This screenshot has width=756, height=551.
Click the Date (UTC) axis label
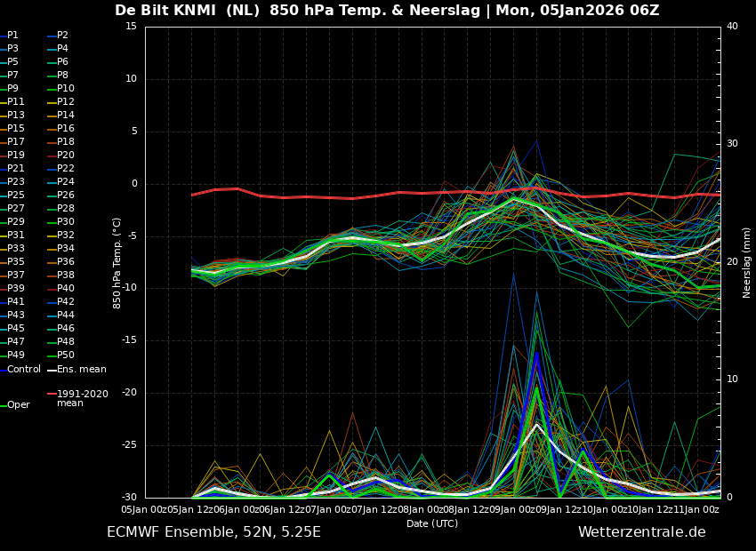point(432,523)
